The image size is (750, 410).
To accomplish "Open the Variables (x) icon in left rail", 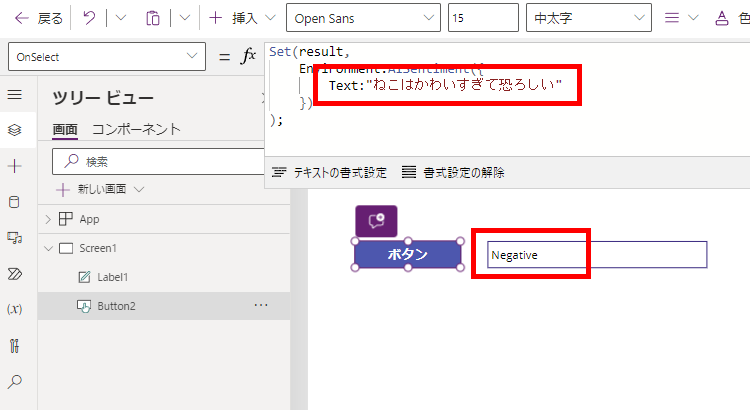I will pos(14,309).
